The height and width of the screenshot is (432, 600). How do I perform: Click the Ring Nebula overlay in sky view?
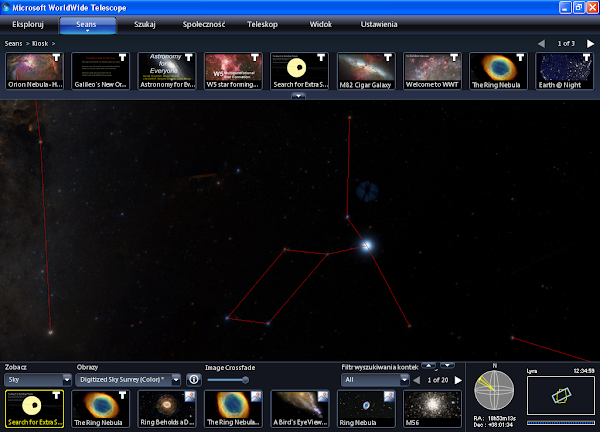point(367,191)
